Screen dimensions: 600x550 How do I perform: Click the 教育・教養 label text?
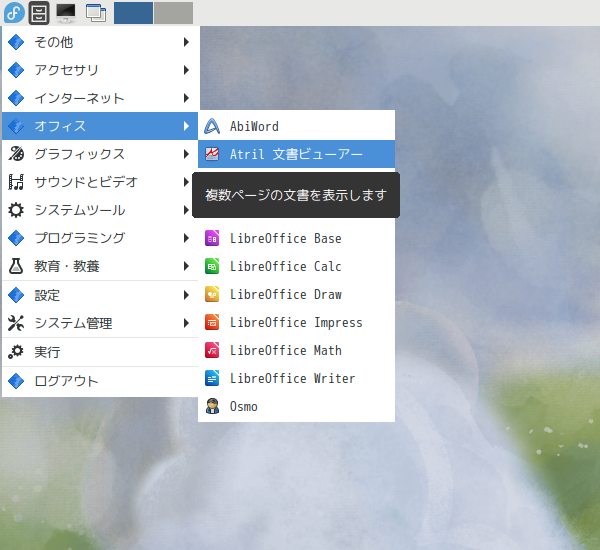tap(67, 266)
